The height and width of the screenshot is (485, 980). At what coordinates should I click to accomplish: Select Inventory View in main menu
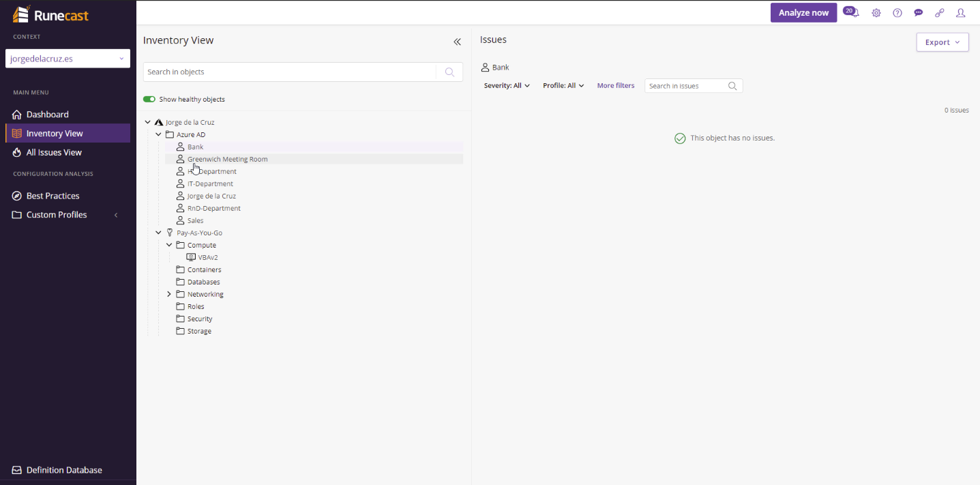click(x=68, y=133)
